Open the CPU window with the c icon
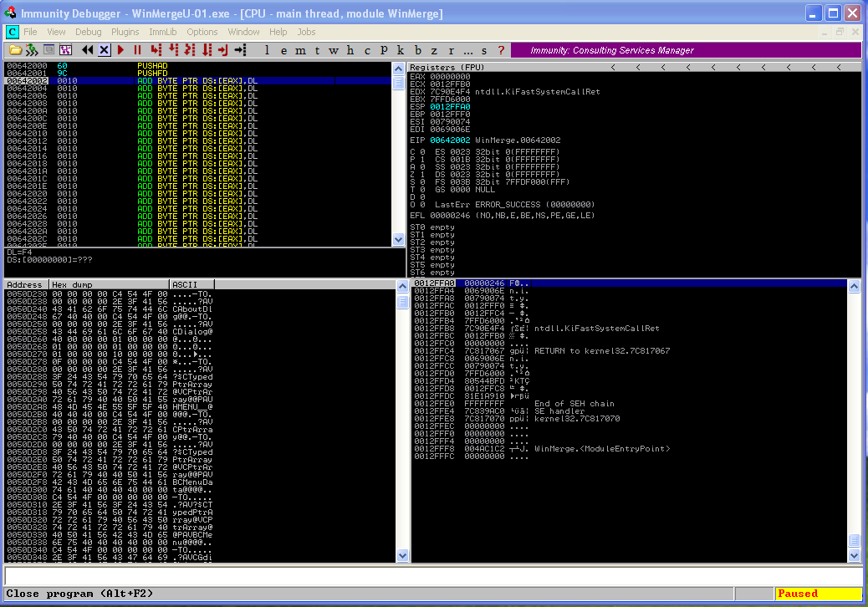868x607 pixels. click(x=366, y=50)
